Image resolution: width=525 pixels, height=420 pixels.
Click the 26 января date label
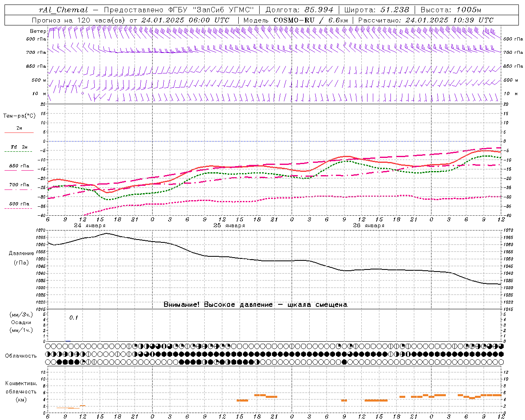(368, 226)
